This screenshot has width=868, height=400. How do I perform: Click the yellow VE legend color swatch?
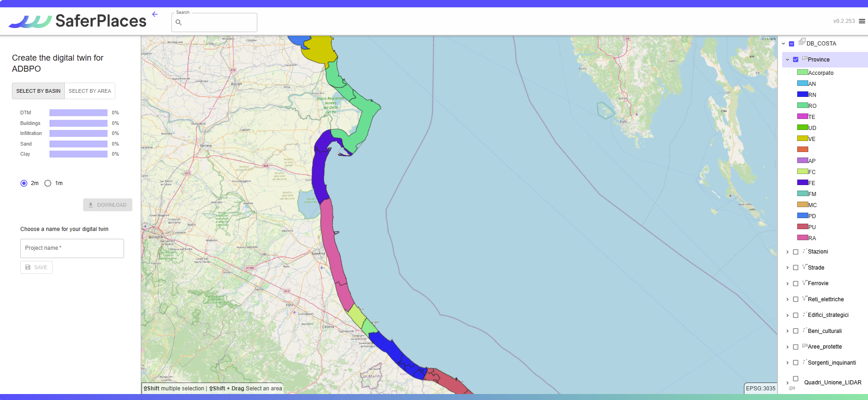click(802, 139)
